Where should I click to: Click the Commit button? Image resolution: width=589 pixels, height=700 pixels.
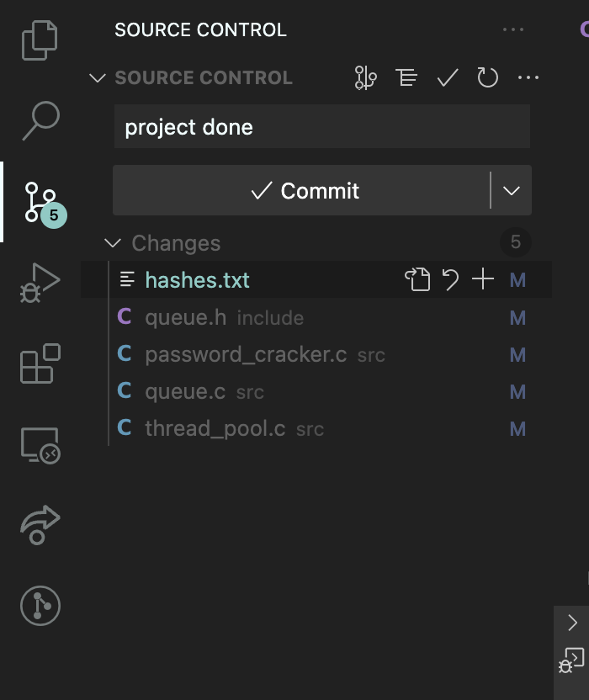click(301, 191)
